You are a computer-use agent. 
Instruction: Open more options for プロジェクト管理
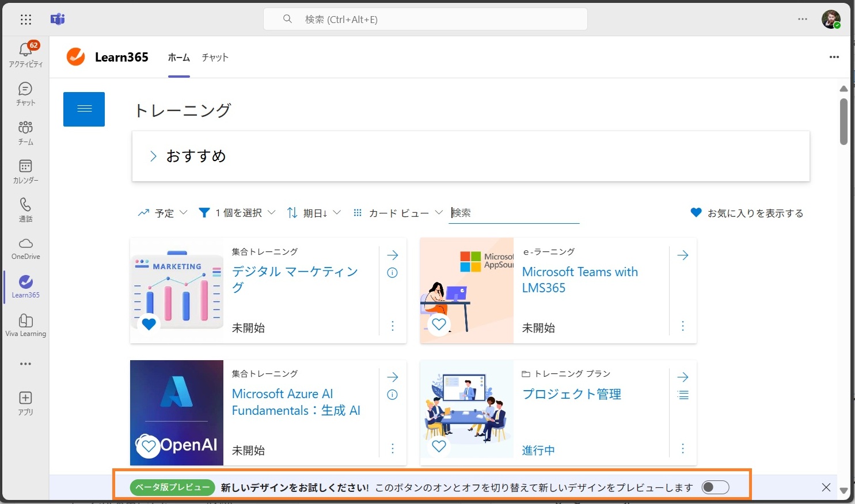[x=683, y=448]
